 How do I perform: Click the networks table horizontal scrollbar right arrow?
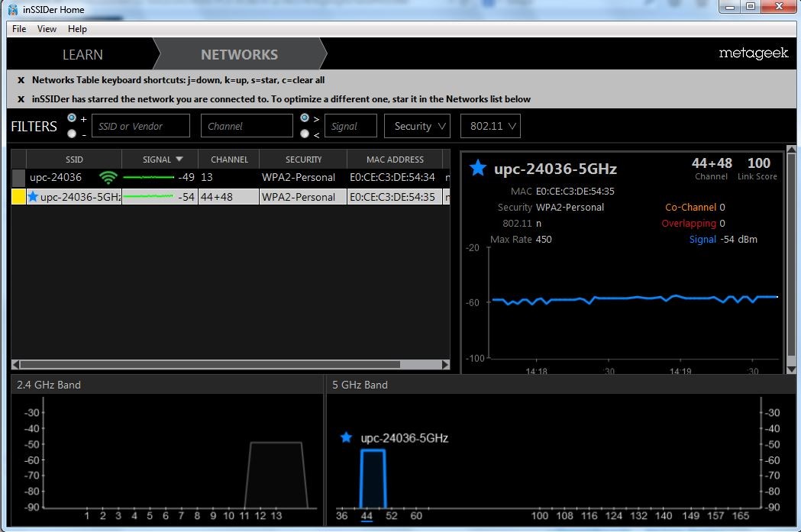(x=445, y=365)
